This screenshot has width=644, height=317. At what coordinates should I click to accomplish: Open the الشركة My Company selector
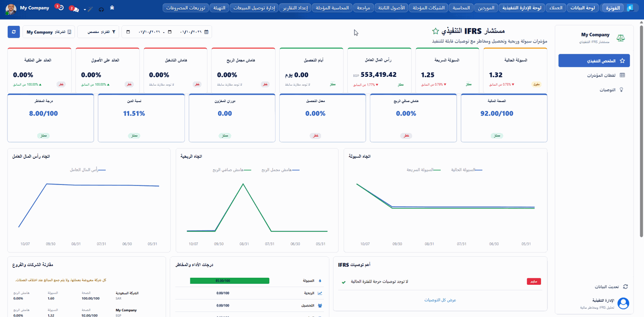49,32
